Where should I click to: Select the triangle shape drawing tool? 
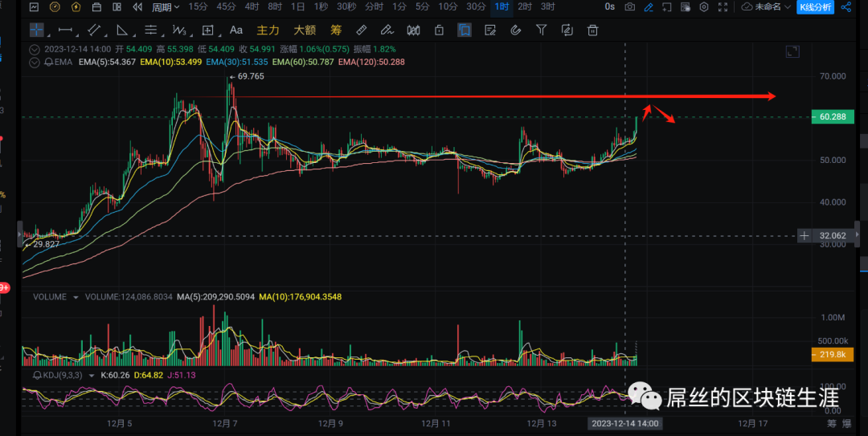point(122,30)
